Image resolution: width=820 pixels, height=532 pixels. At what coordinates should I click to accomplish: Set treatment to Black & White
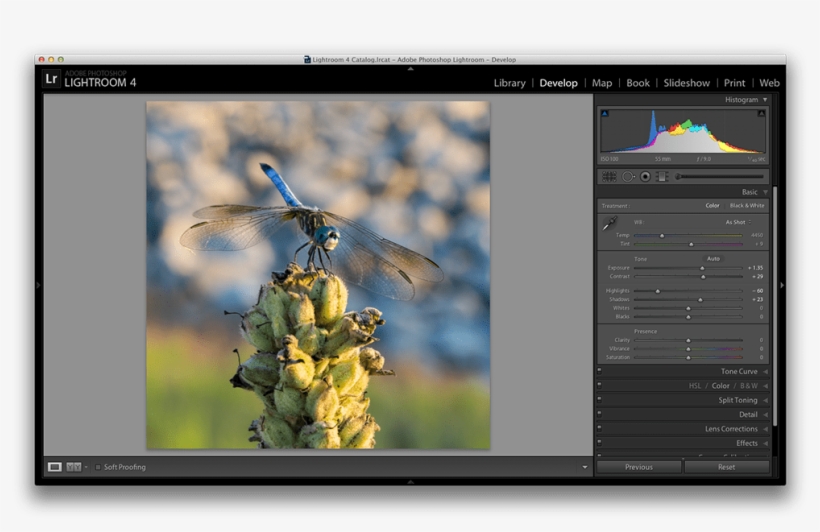point(747,206)
